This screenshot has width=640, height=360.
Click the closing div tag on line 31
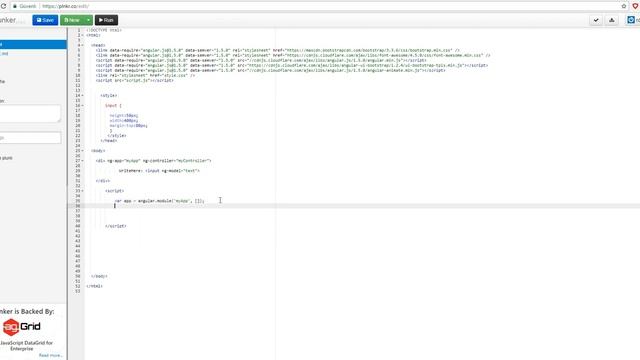tap(103, 181)
